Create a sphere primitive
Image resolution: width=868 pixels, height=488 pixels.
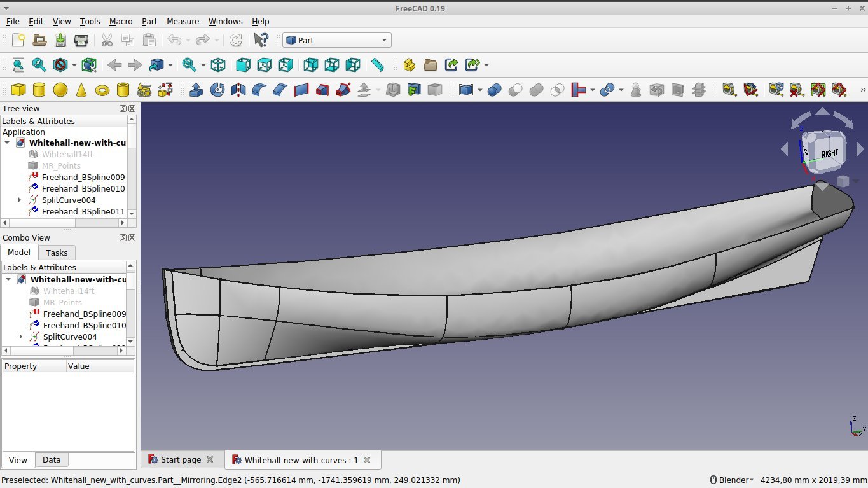point(60,90)
